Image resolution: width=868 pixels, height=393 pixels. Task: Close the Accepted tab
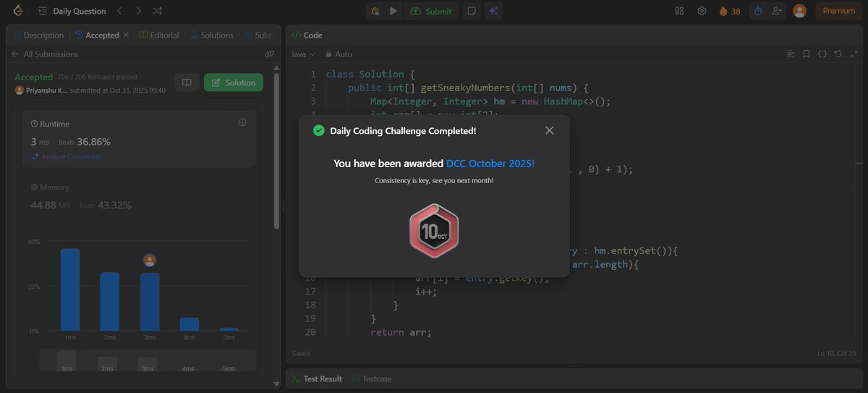126,35
